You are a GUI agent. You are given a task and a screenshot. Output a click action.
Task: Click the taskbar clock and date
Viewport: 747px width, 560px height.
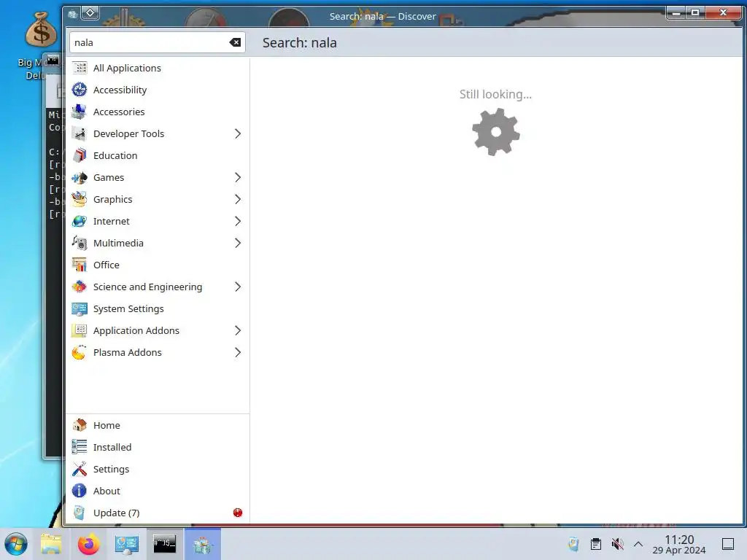tap(679, 544)
